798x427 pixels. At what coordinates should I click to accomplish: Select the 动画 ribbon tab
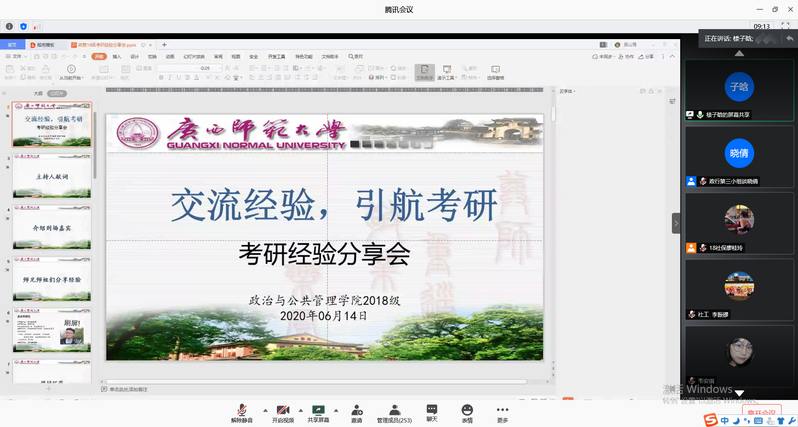pyautogui.click(x=170, y=56)
